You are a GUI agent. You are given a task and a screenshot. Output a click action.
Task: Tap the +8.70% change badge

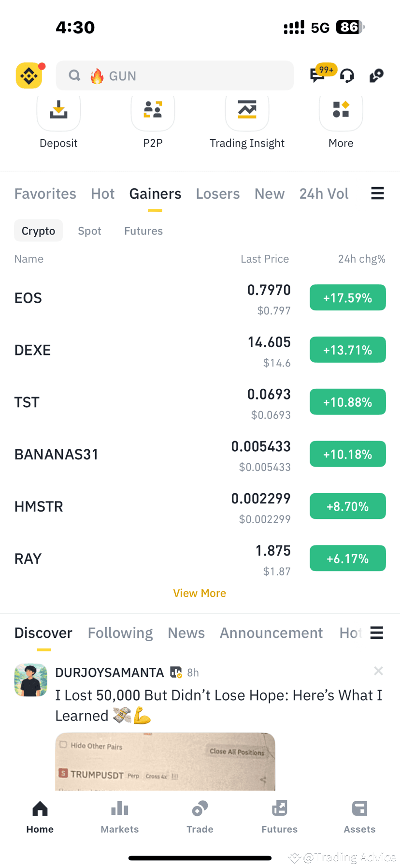click(x=347, y=506)
